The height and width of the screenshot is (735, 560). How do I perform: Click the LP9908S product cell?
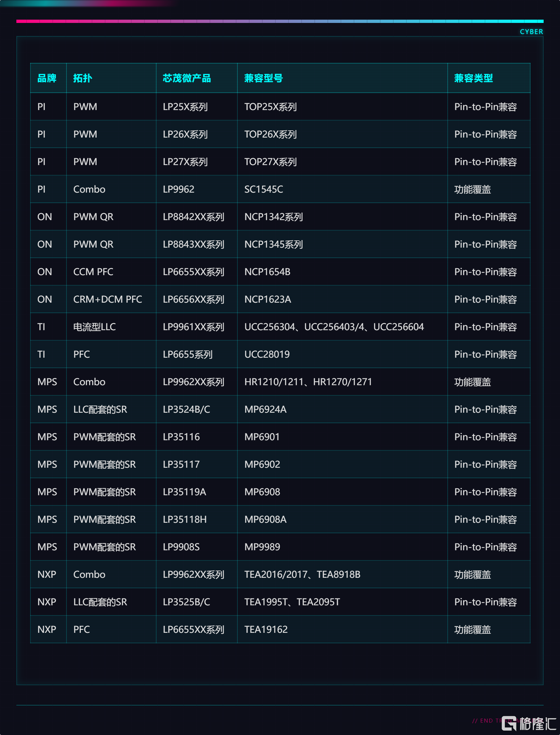pos(181,547)
